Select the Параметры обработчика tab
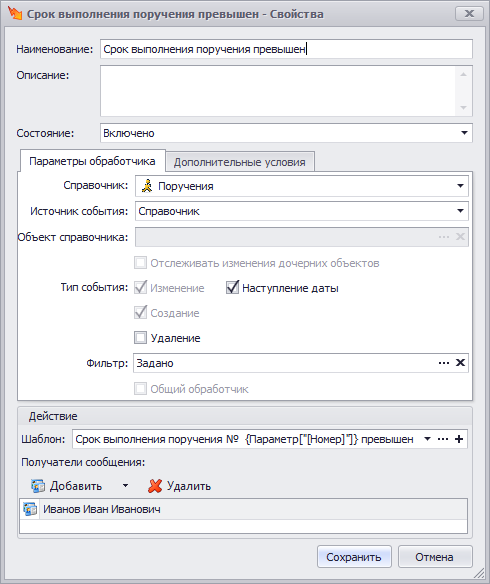Image resolution: width=490 pixels, height=584 pixels. 92,161
